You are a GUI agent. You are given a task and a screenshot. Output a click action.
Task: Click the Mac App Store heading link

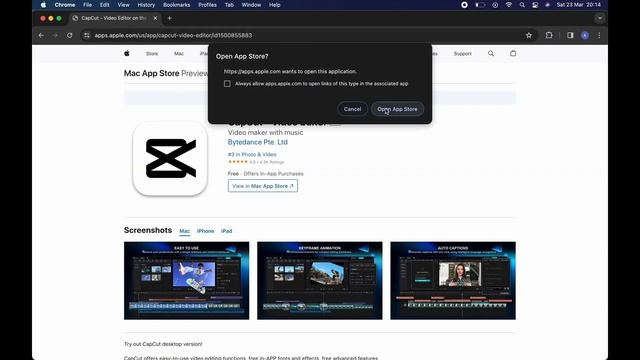(x=151, y=73)
